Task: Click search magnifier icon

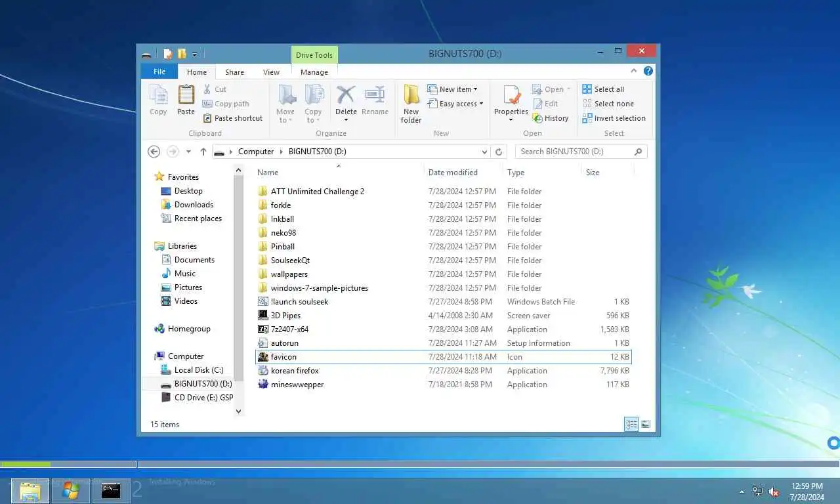Action: [x=638, y=152]
